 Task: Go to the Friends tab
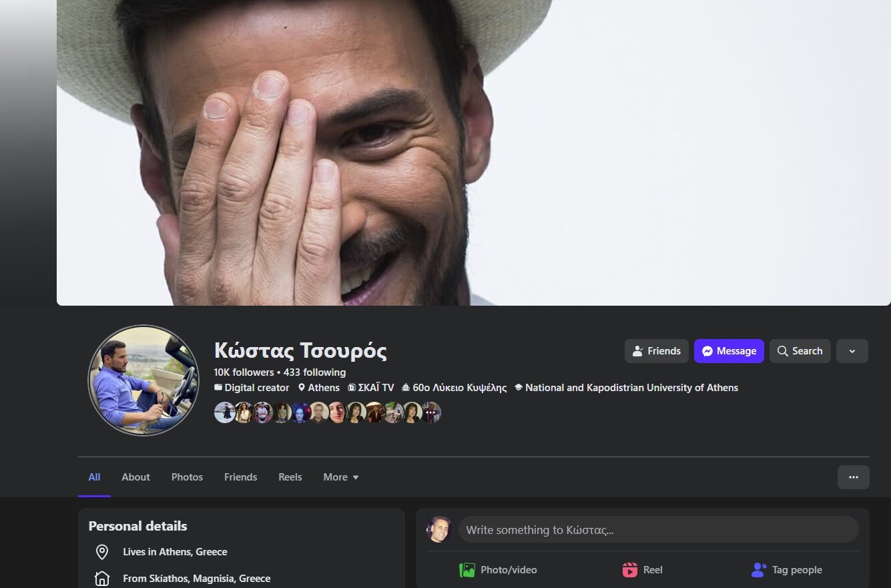(x=240, y=477)
